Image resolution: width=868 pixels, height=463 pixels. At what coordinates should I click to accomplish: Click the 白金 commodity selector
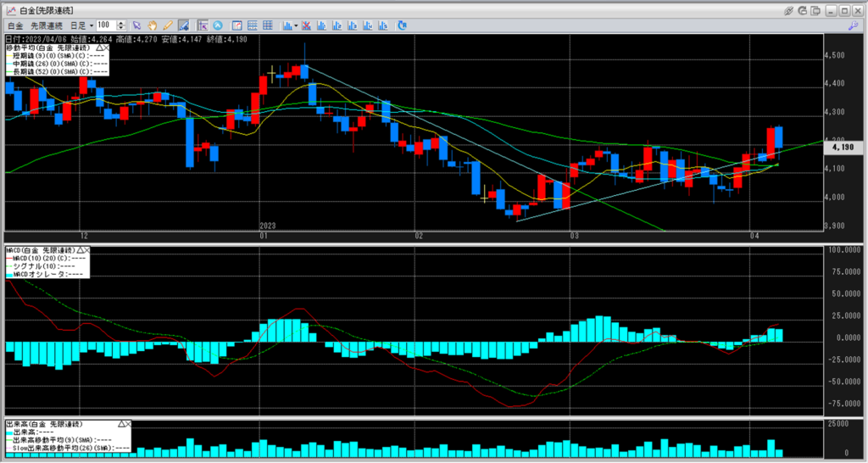click(15, 25)
